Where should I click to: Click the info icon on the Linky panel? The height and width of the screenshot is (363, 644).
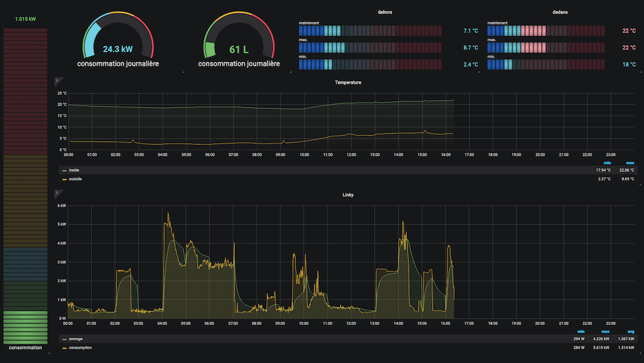tap(57, 193)
